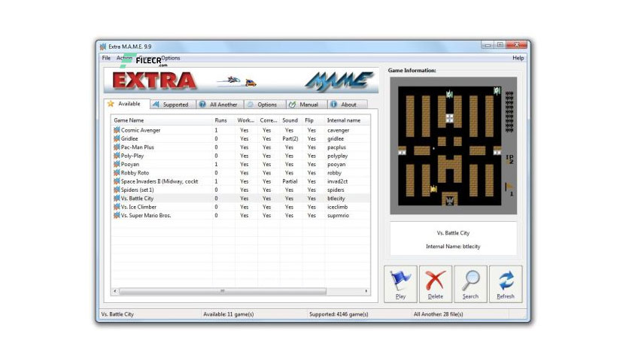Click the info icon on About tab
This screenshot has width=629, height=364.
pyautogui.click(x=334, y=105)
